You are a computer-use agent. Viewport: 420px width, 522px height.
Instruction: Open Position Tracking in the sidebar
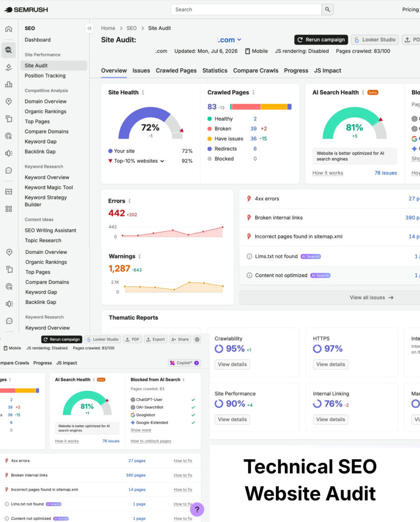point(45,75)
